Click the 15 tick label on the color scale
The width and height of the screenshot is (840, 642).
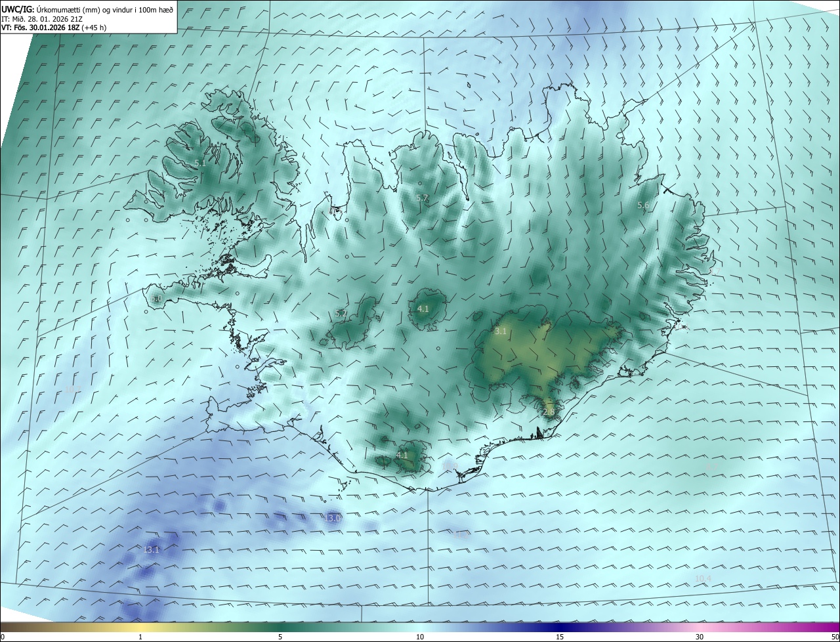560,637
